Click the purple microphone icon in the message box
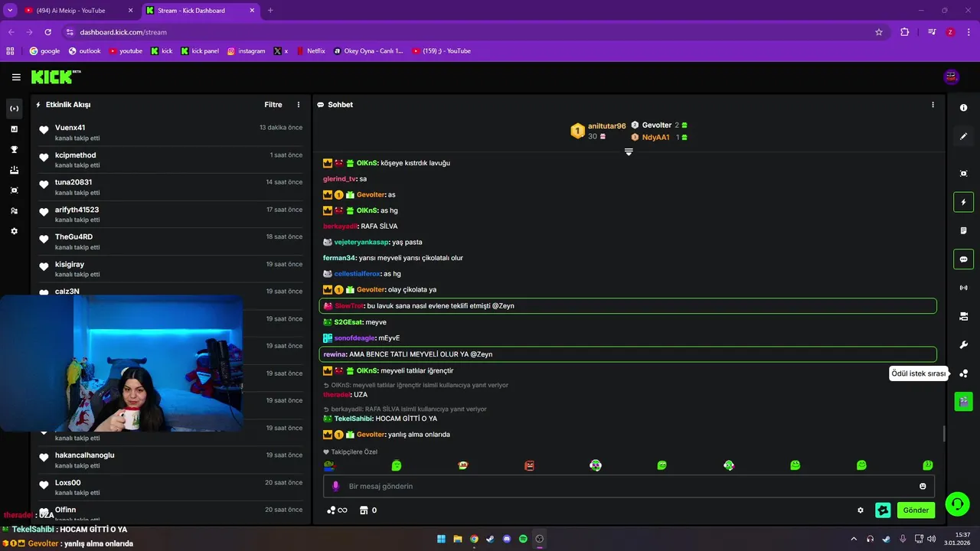Screen dimensions: 980x551 [335, 486]
